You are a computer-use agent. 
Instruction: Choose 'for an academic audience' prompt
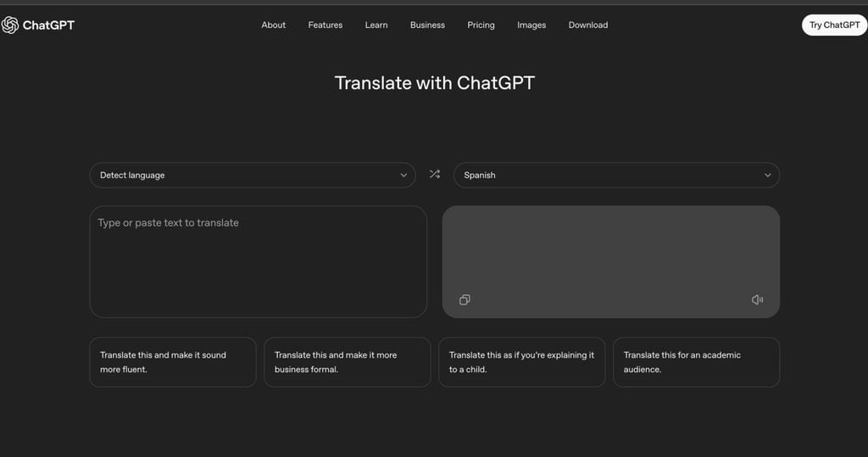coord(697,362)
